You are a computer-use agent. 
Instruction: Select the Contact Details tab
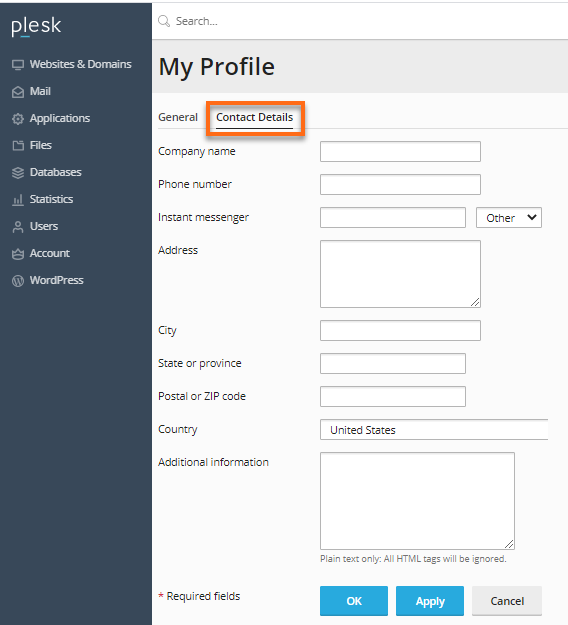(x=254, y=117)
